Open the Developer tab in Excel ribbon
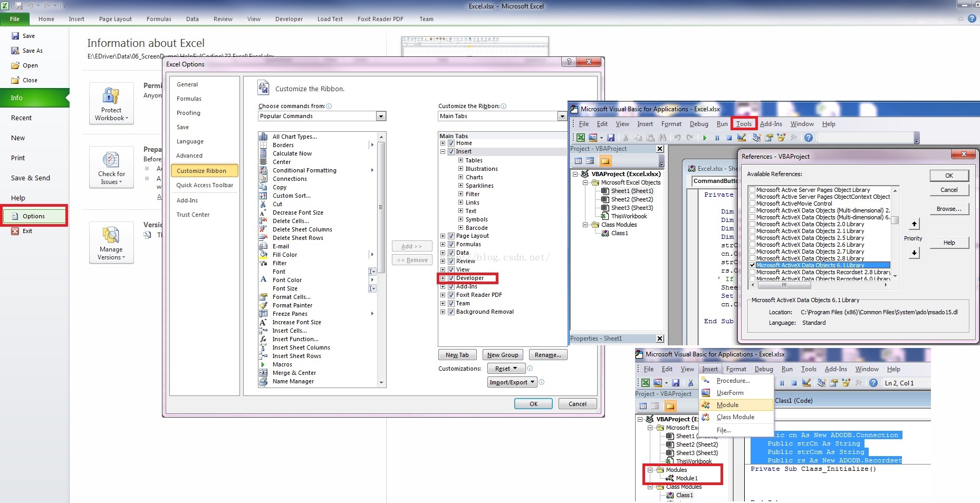Viewport: 980px width, 503px height. 289,19
